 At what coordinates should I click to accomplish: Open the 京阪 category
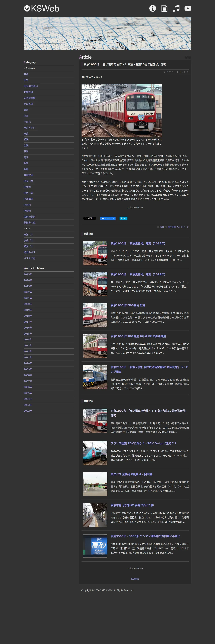(26, 151)
